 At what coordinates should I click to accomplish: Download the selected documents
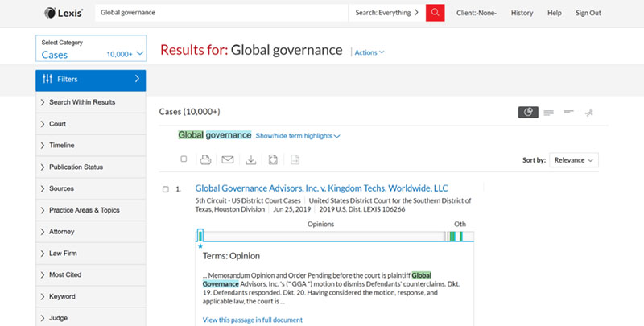click(250, 159)
